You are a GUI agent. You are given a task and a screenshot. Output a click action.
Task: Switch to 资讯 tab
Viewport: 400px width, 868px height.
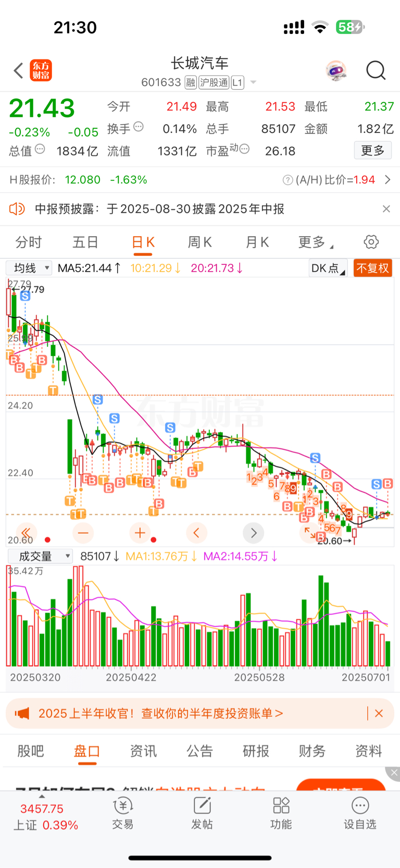[x=143, y=751]
